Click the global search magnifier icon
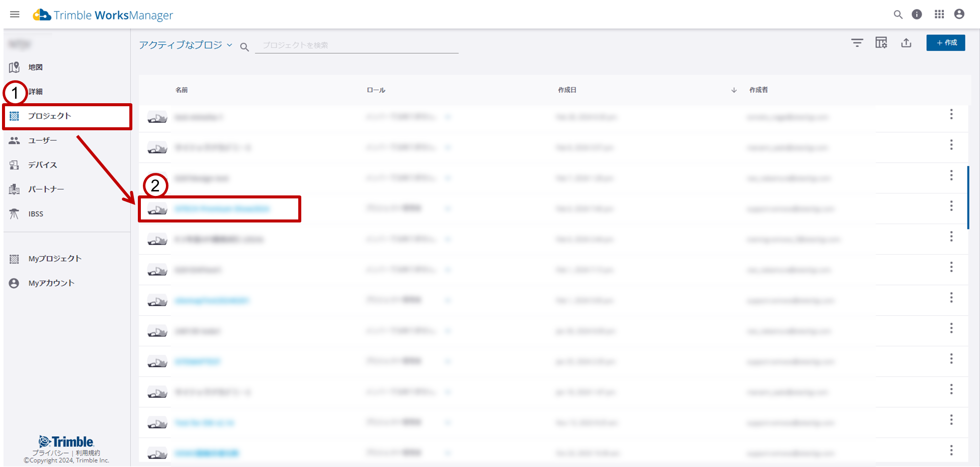This screenshot has width=980, height=467. (x=898, y=15)
